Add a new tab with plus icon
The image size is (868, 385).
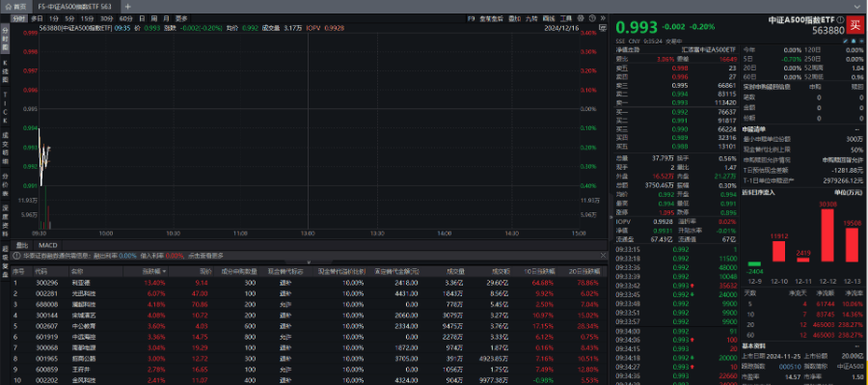pos(128,7)
